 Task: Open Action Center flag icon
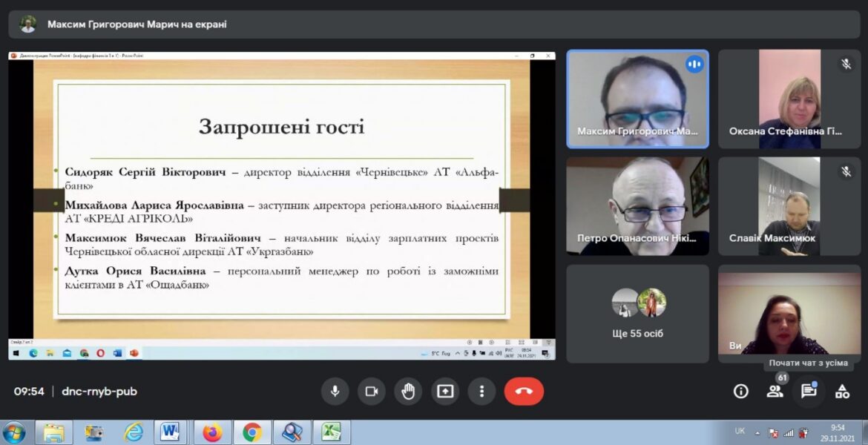[774, 433]
